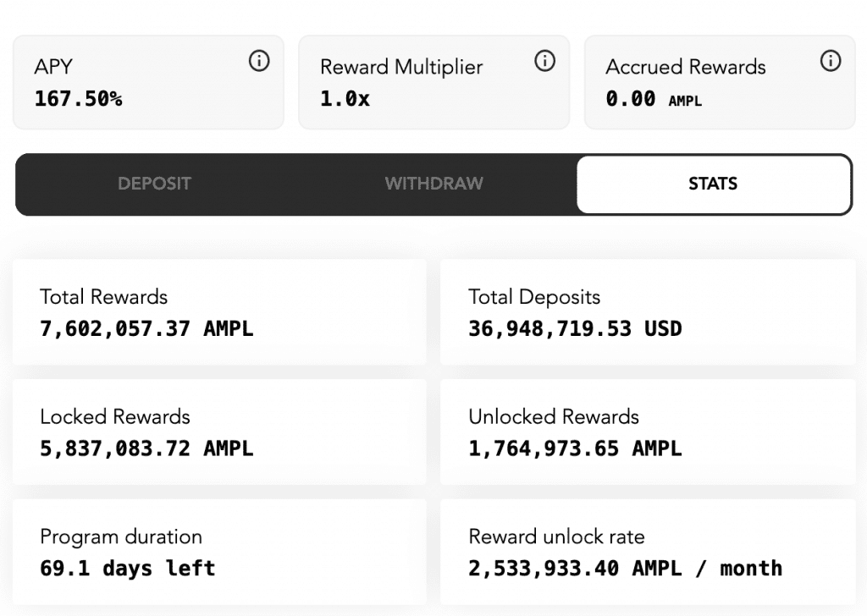The height and width of the screenshot is (616, 867).
Task: Click the 167.50% APY value
Action: 78,99
